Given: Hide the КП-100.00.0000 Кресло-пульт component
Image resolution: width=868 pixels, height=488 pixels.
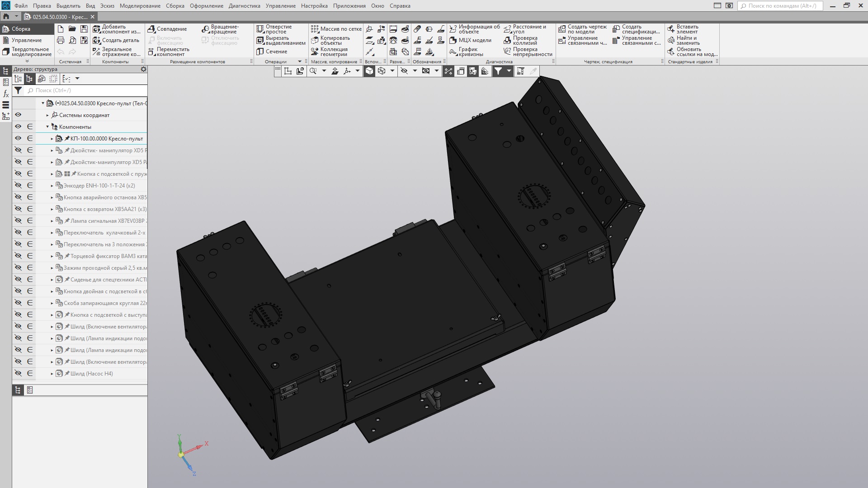Looking at the screenshot, I should tap(18, 139).
